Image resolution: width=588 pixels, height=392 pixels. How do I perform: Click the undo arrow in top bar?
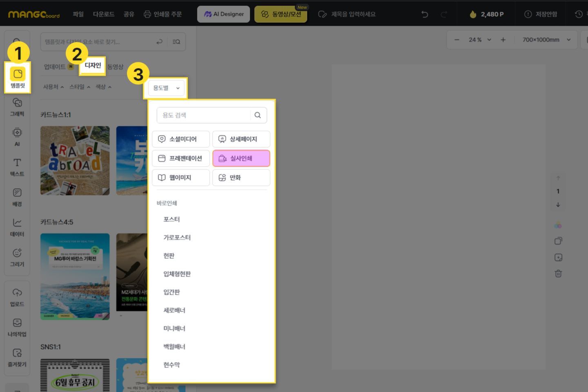425,14
